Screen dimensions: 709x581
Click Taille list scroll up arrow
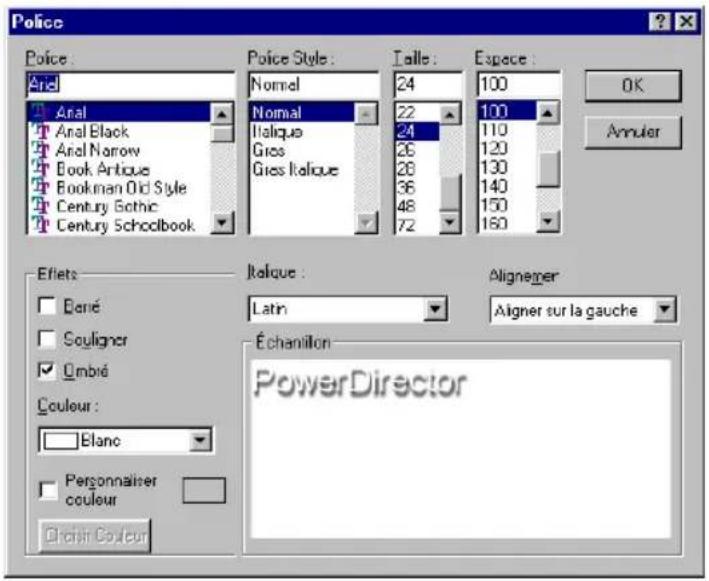tap(450, 114)
